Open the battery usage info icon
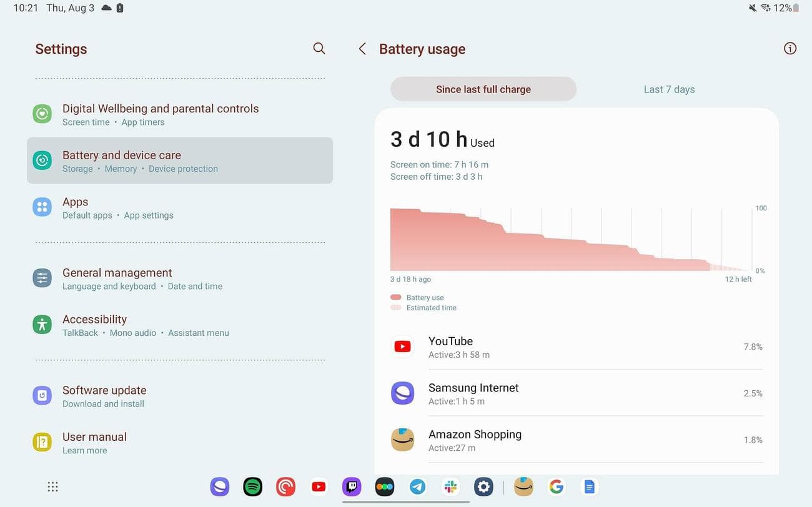812x507 pixels. (x=790, y=48)
